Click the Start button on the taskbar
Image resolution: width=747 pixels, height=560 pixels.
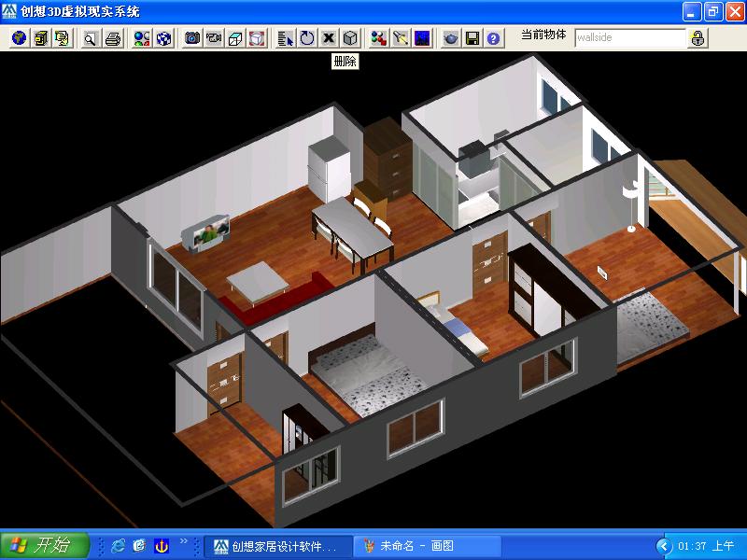pos(45,546)
